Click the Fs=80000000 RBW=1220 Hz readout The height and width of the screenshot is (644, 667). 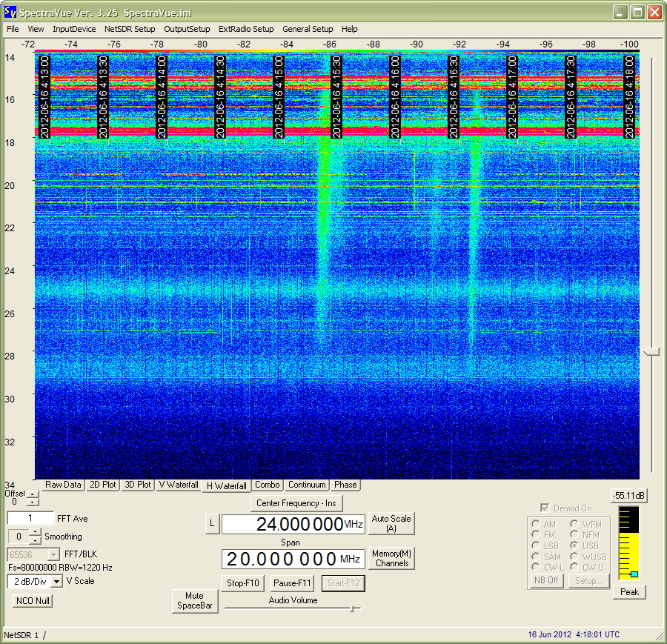(60, 568)
